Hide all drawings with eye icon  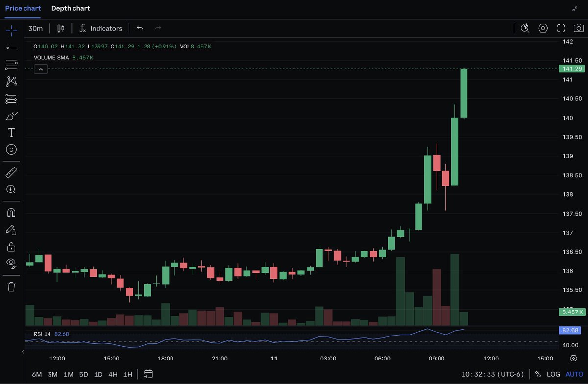coord(11,263)
